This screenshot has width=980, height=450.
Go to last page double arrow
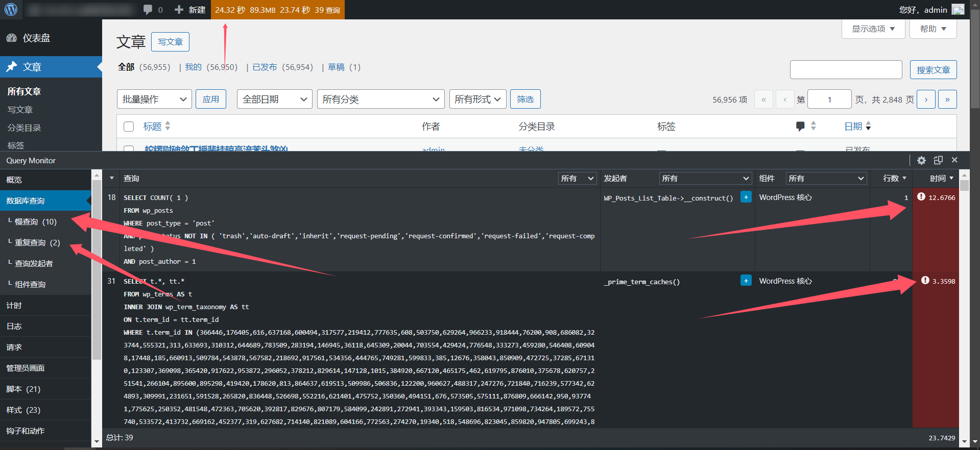947,99
